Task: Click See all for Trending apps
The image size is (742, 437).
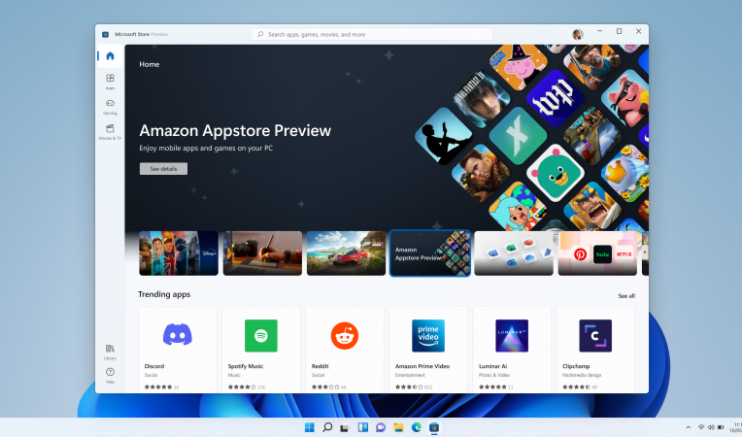Action: [626, 296]
